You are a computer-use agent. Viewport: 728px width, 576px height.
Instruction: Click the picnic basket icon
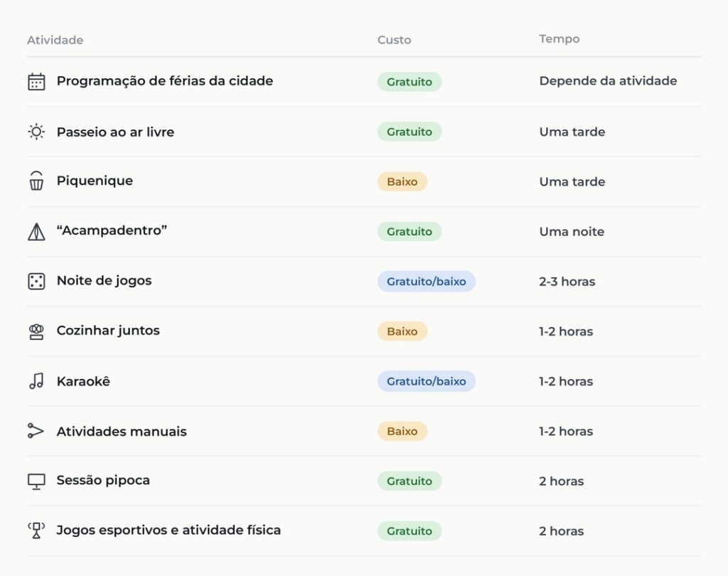(x=36, y=181)
